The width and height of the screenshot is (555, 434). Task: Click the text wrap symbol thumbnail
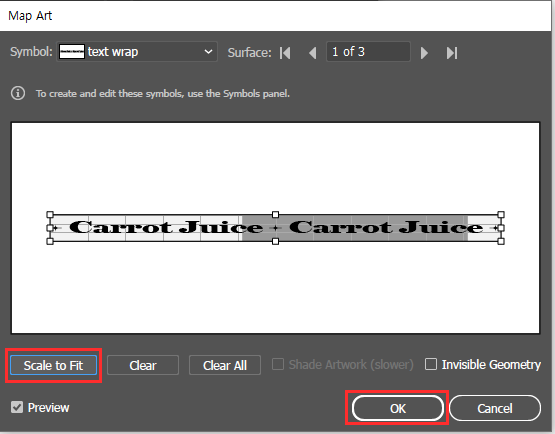72,52
